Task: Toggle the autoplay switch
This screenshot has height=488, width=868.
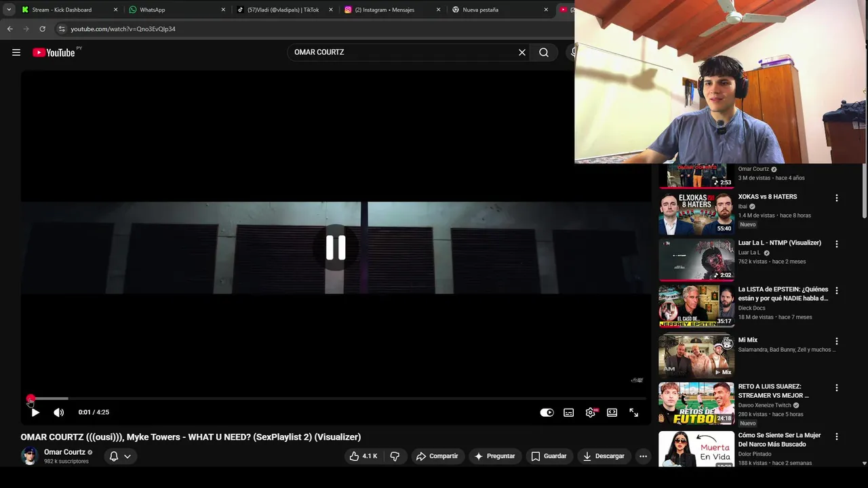Action: tap(547, 412)
